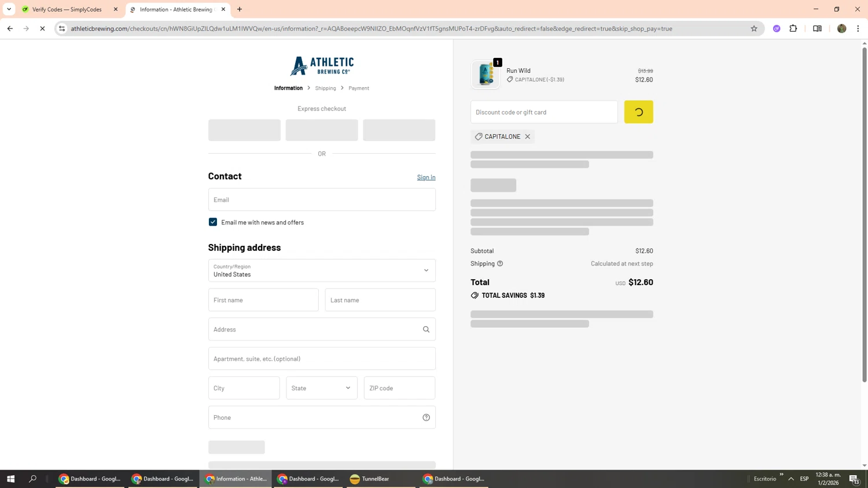Click the Shipping breadcrumb step
Image resolution: width=868 pixels, height=488 pixels.
[325, 88]
